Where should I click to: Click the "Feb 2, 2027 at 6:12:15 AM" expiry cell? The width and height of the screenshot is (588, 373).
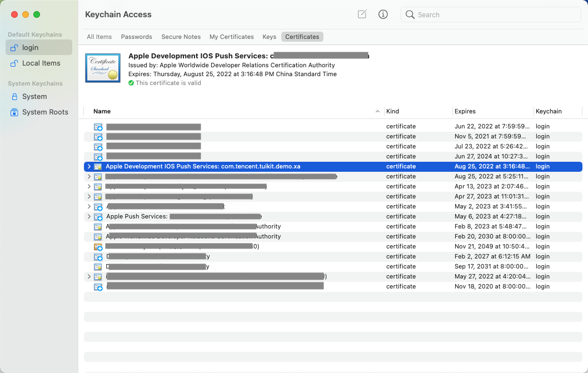pyautogui.click(x=492, y=256)
